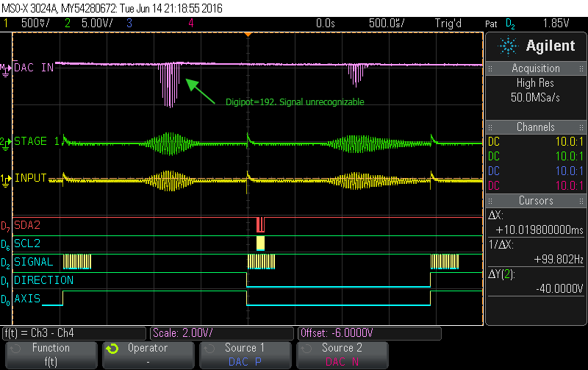Click the DAC IN math ground marker
The image size is (588, 370).
[4, 68]
